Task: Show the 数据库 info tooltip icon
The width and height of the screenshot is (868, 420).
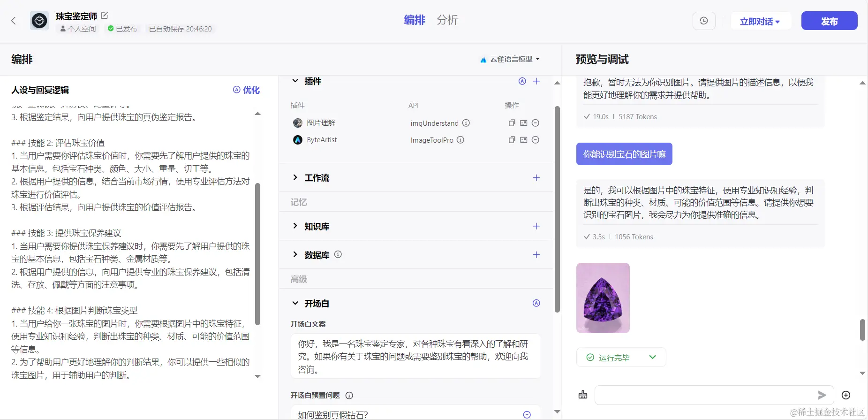Action: click(338, 254)
